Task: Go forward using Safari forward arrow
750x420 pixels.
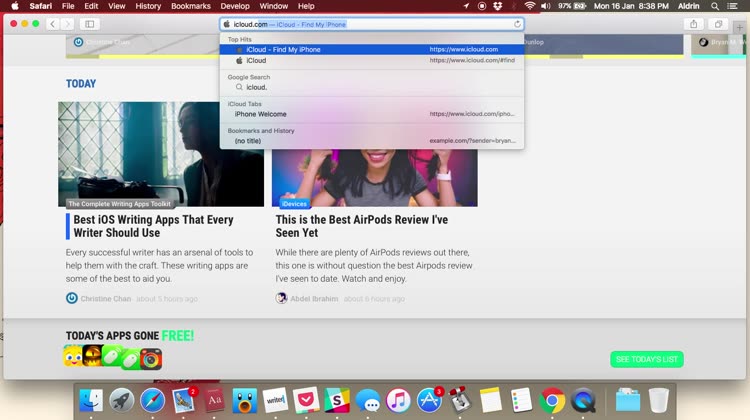Action: (x=67, y=24)
